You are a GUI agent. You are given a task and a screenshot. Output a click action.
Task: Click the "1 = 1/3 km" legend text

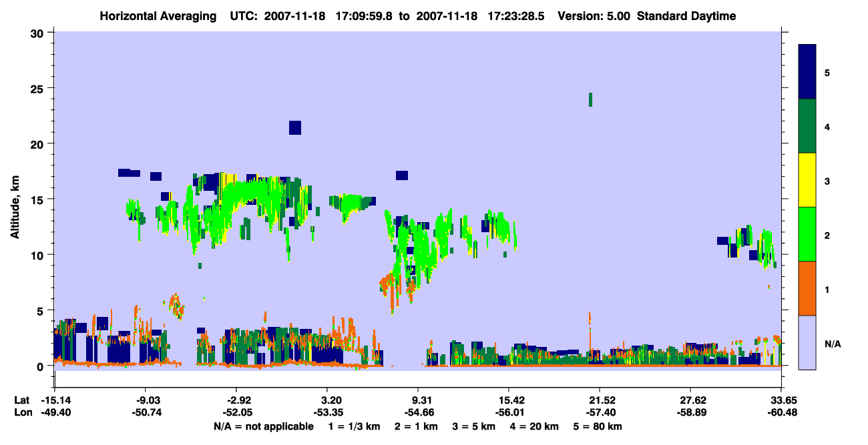[x=355, y=426]
